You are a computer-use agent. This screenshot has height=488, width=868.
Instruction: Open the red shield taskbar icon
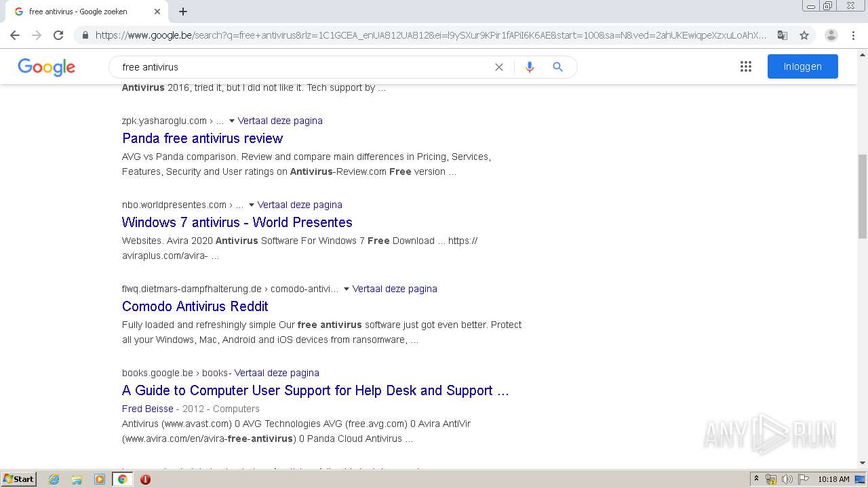point(145,479)
